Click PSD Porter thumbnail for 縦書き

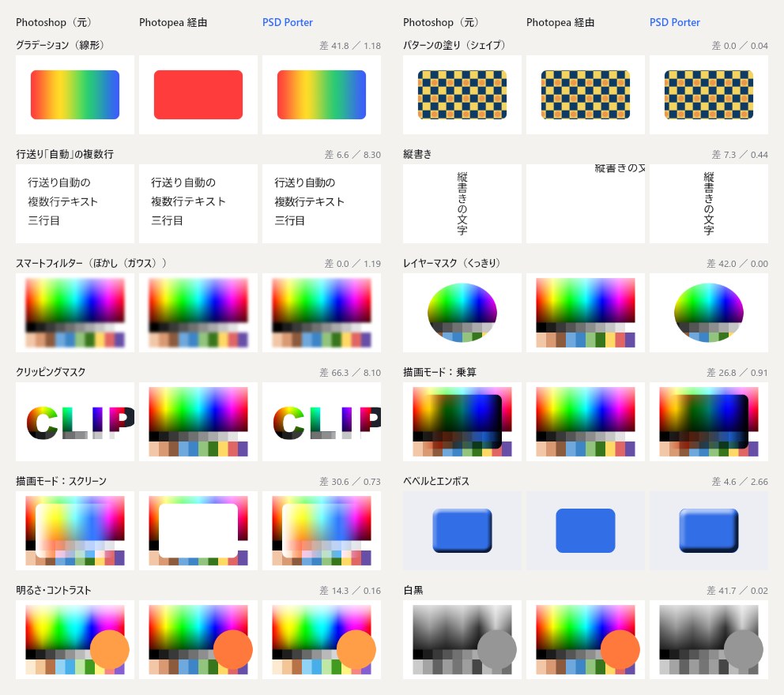point(708,204)
